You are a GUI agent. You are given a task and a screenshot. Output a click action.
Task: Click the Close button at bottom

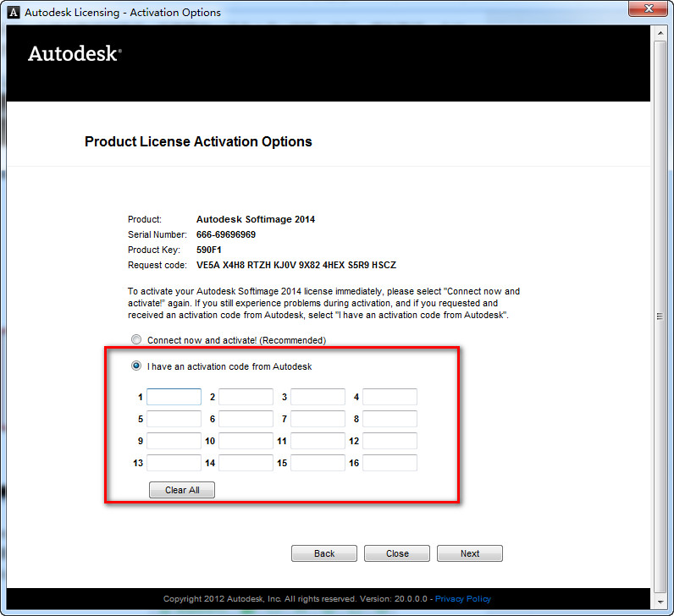(x=397, y=553)
